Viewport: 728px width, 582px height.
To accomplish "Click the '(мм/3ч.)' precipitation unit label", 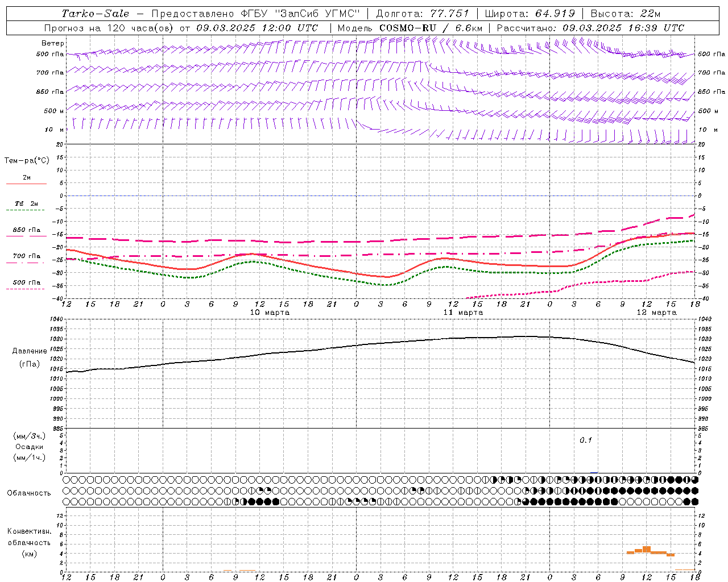I will pos(30,436).
